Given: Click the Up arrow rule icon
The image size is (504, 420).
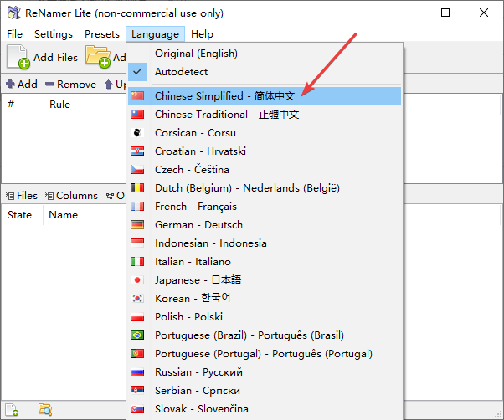Looking at the screenshot, I should [109, 85].
